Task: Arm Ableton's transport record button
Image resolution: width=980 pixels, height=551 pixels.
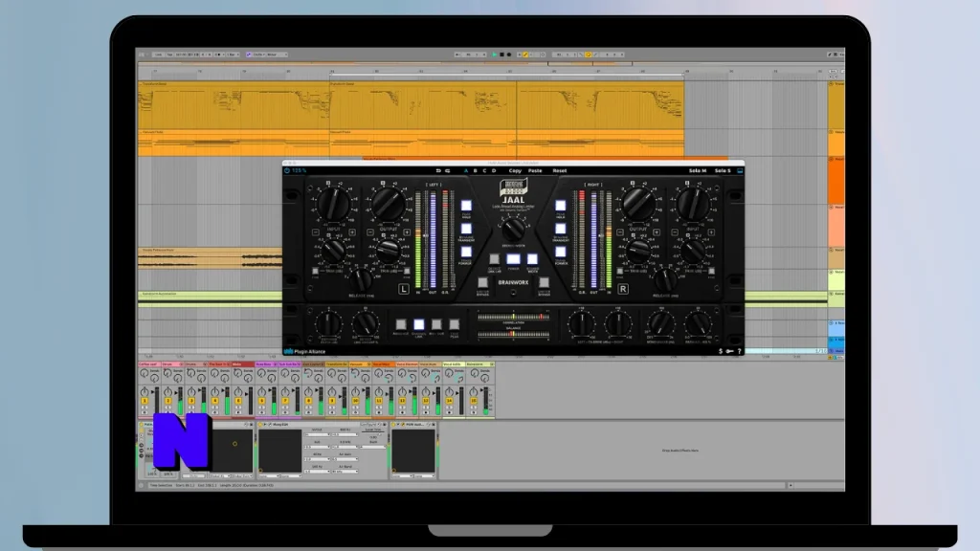Action: pyautogui.click(x=509, y=55)
